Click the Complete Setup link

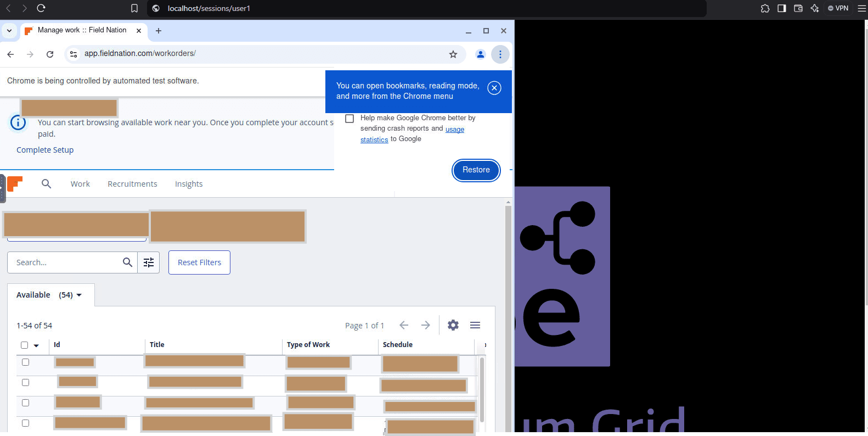pos(45,150)
